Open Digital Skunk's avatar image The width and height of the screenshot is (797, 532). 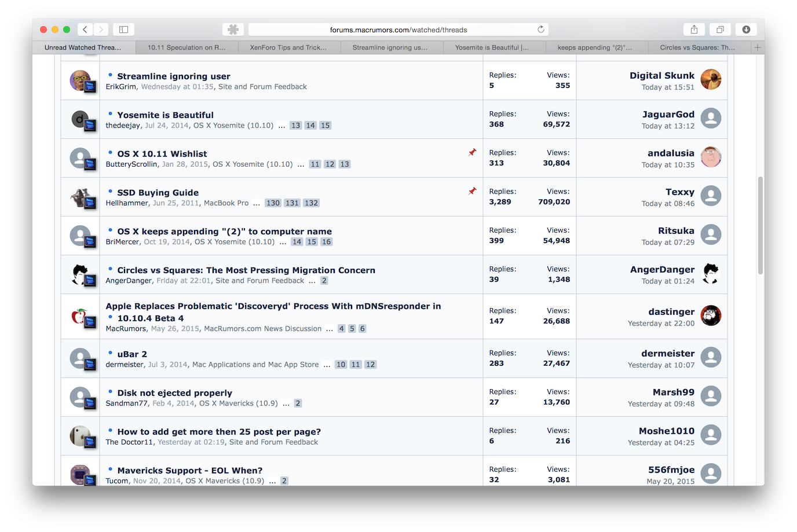click(x=711, y=79)
